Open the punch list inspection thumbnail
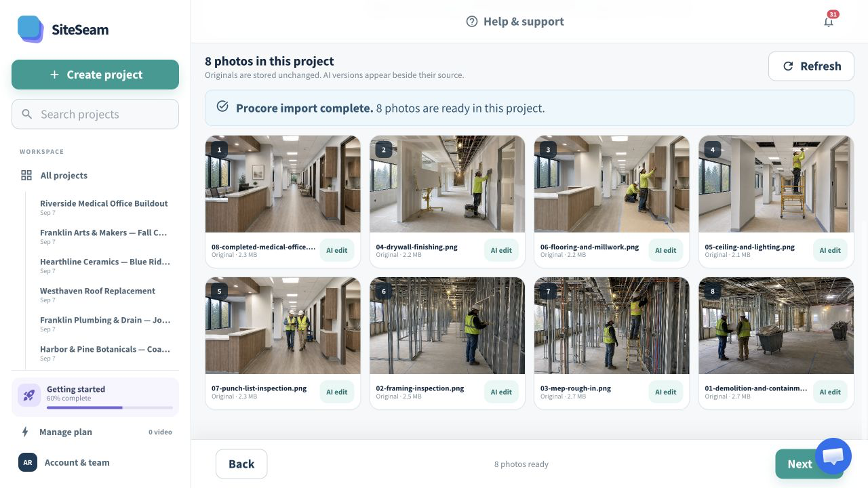This screenshot has height=488, width=868. point(283,325)
